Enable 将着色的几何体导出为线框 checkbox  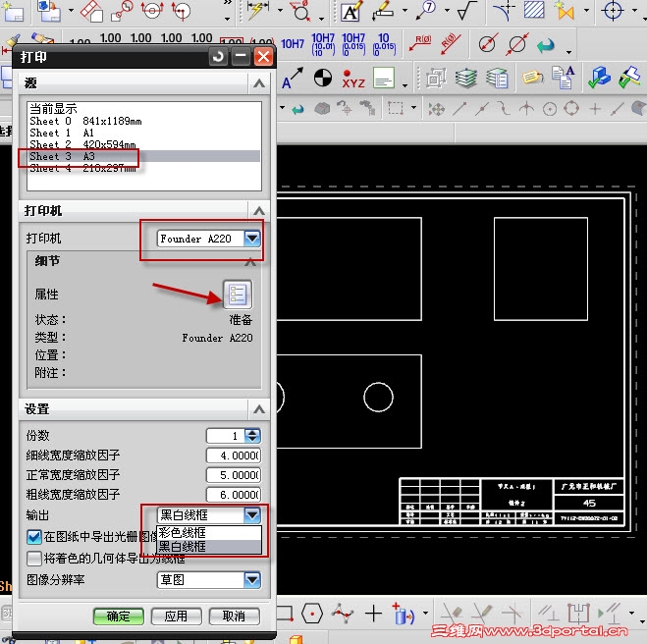pos(33,559)
